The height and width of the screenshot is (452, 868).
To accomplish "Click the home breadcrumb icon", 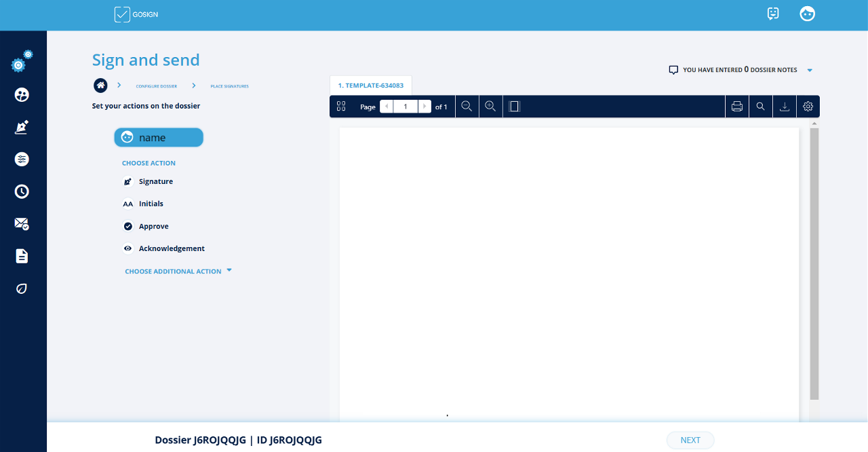I will point(100,86).
